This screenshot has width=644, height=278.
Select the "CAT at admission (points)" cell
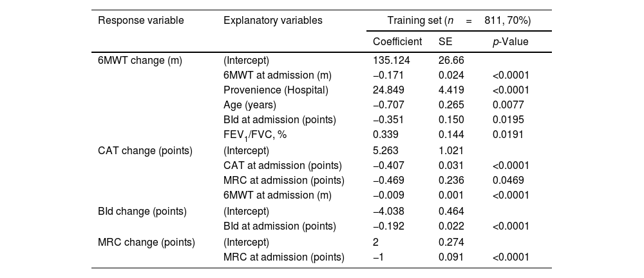click(x=282, y=166)
